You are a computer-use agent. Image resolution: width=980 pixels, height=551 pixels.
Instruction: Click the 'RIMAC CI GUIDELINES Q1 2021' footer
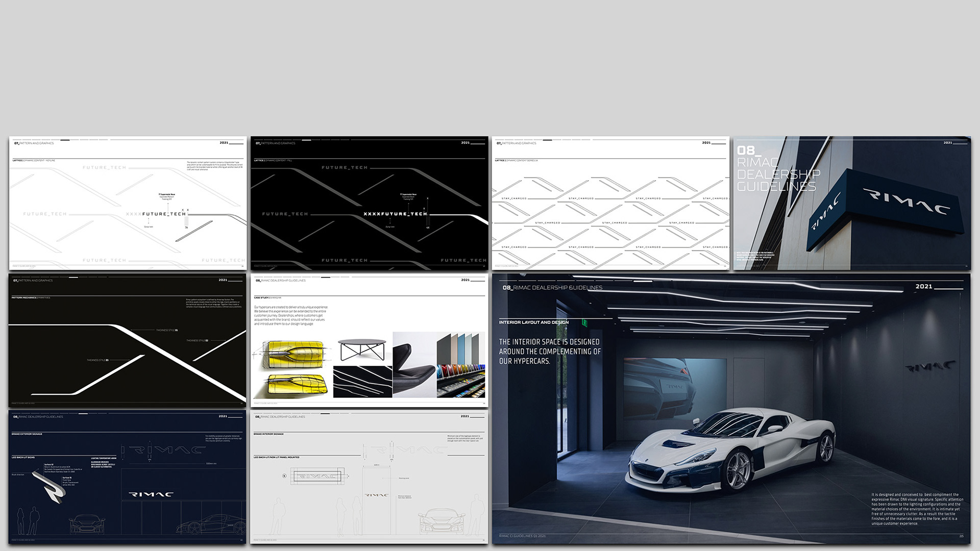(522, 536)
